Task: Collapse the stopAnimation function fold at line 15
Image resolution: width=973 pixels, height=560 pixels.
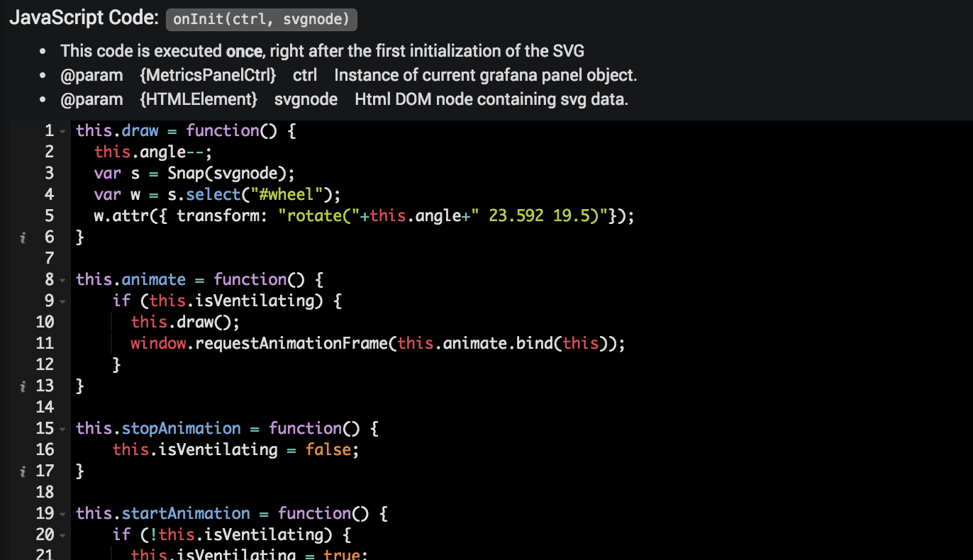Action: (62, 429)
